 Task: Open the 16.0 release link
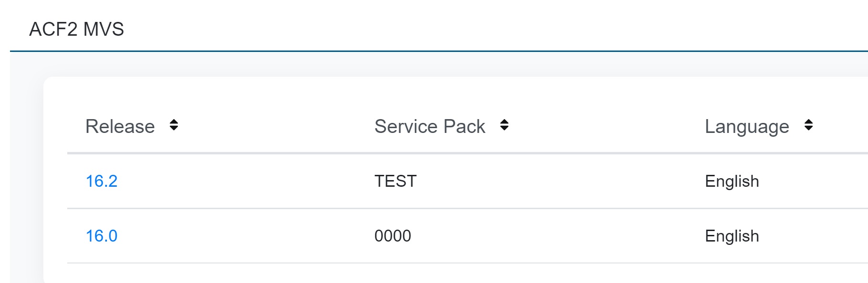[x=102, y=236]
